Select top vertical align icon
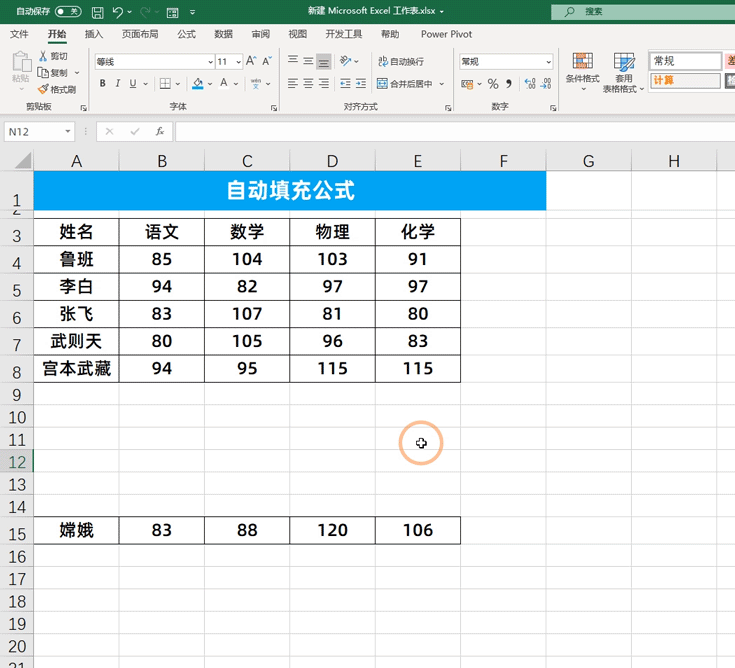The height and width of the screenshot is (668, 735). (x=293, y=60)
